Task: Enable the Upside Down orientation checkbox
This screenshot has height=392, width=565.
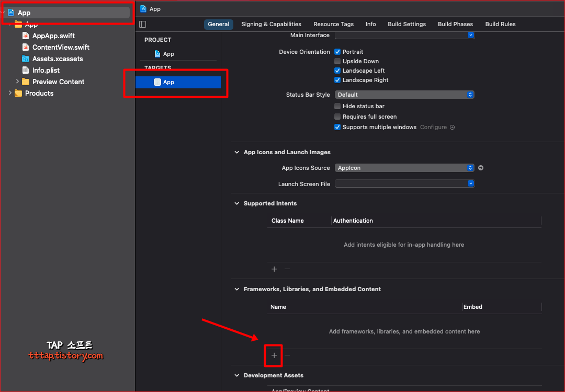Action: 337,61
